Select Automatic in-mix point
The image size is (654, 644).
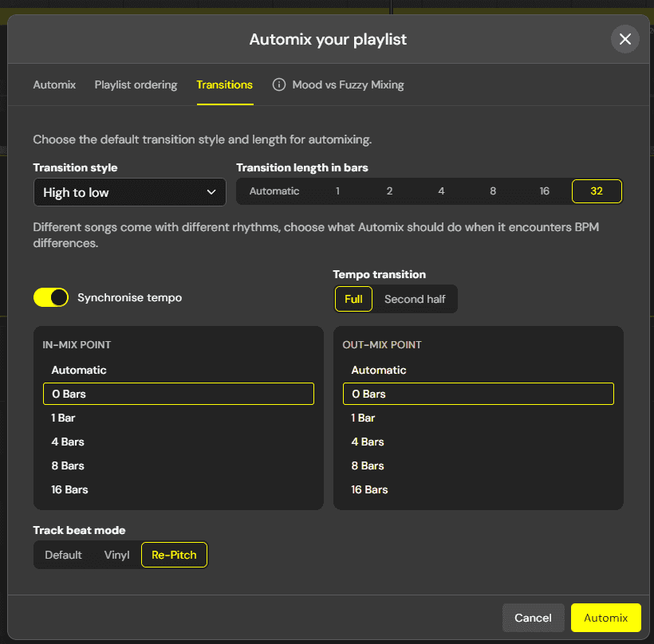click(79, 370)
